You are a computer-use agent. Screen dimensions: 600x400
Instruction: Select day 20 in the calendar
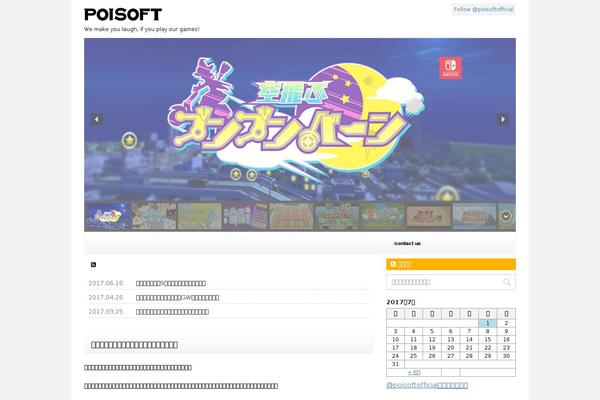point(451,348)
